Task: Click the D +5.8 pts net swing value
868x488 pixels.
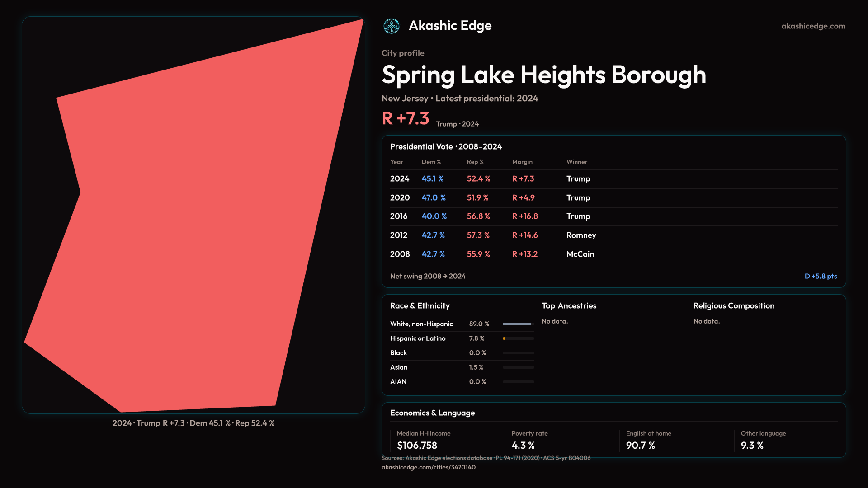Action: point(820,276)
